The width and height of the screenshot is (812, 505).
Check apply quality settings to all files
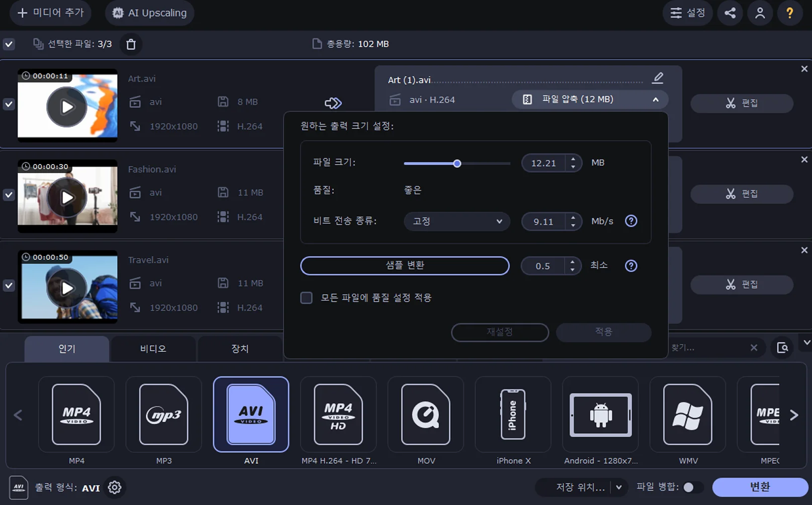307,298
